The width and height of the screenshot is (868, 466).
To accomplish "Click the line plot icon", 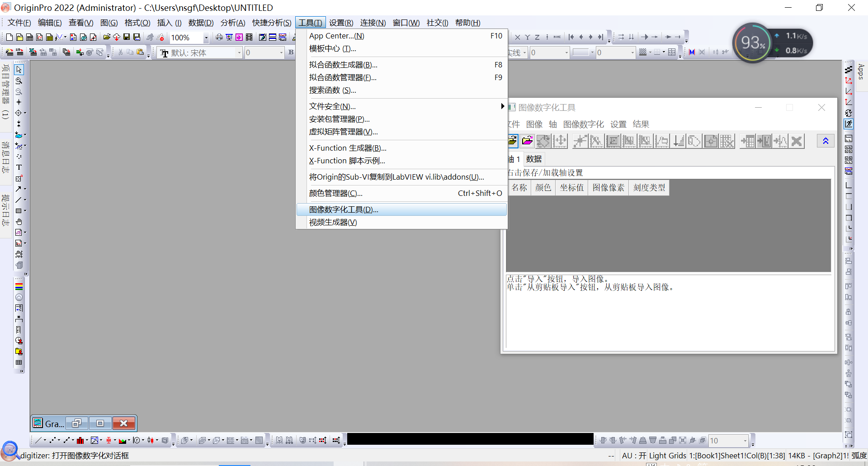I will (38, 440).
